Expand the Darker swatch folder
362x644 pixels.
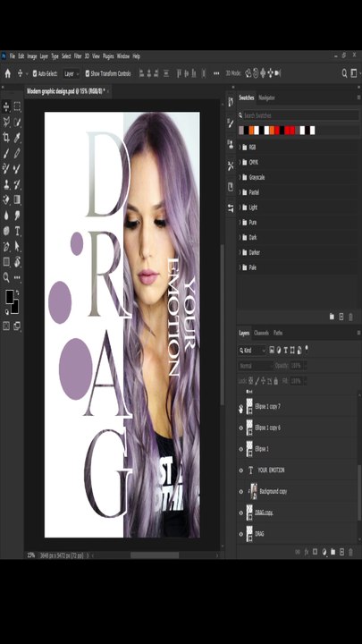click(240, 252)
